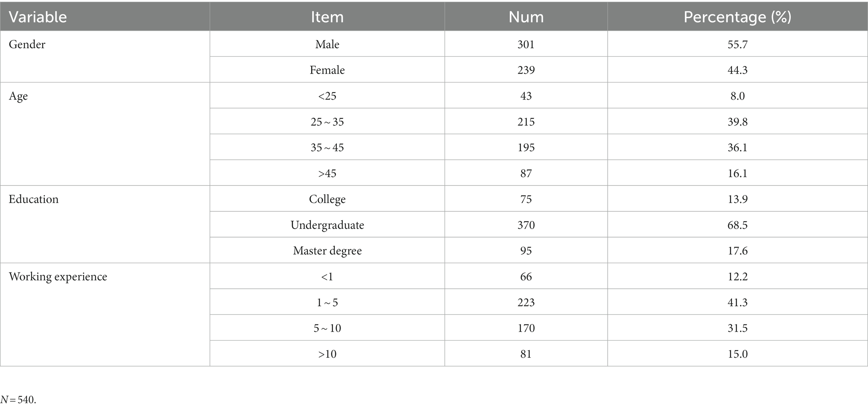Screen dimensions: 868x409
Task: Click the 301 count value
Action: (526, 44)
